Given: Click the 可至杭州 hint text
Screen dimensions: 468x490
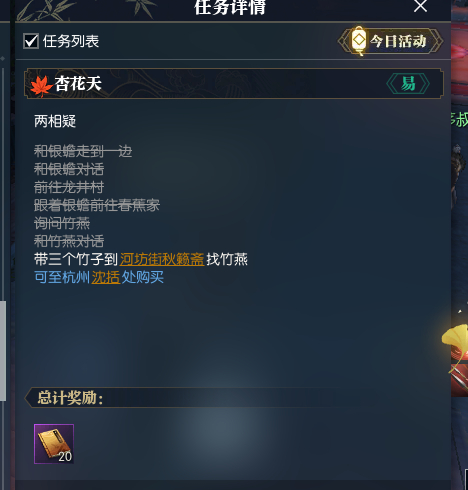Looking at the screenshot, I should coord(62,277).
